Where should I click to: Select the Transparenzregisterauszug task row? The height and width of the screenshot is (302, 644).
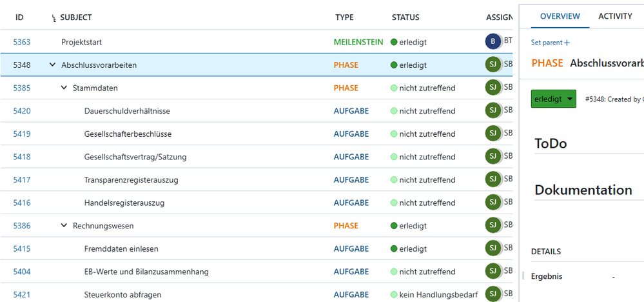(257, 180)
